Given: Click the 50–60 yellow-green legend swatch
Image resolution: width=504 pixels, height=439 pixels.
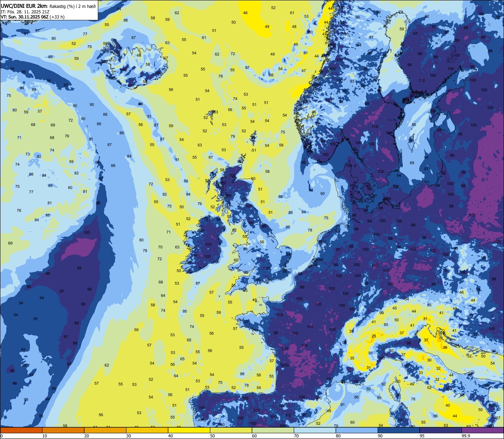Looking at the screenshot, I should [x=231, y=430].
